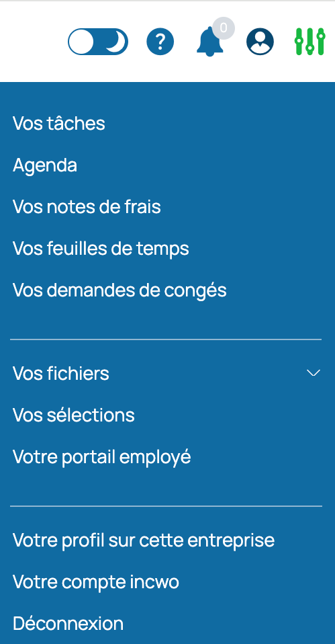Toggle the dark mode moon switch
Screen dimensions: 335x644
click(98, 42)
